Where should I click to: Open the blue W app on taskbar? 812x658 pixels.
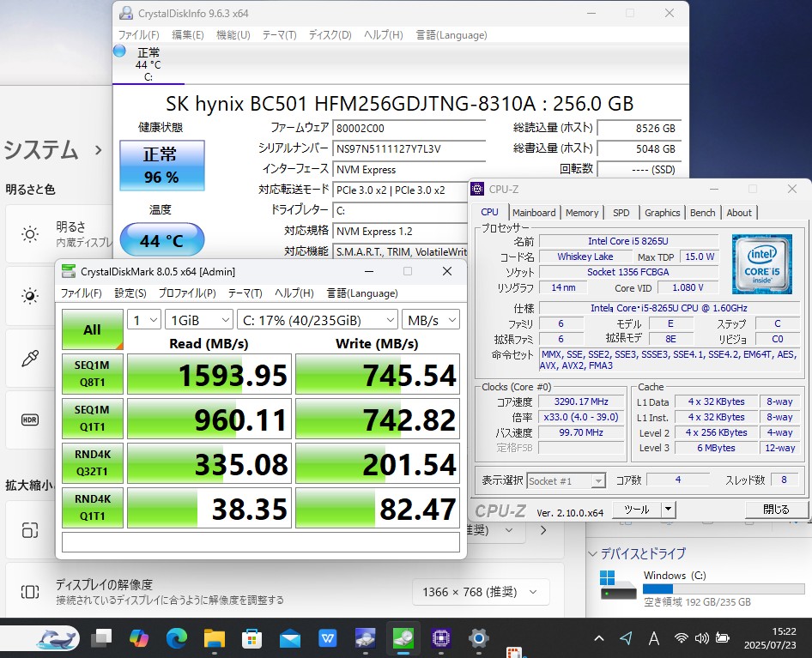328,638
